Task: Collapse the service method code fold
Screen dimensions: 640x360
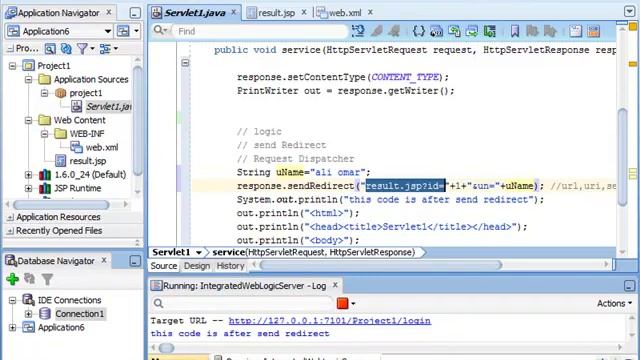Action: click(185, 63)
